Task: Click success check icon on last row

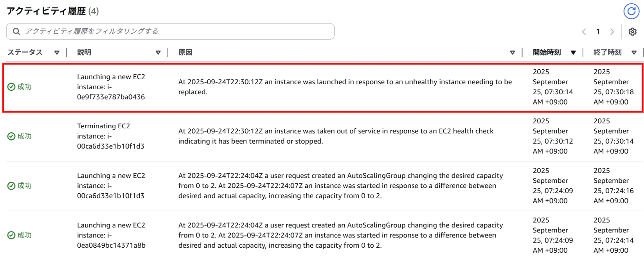Action: tap(11, 235)
